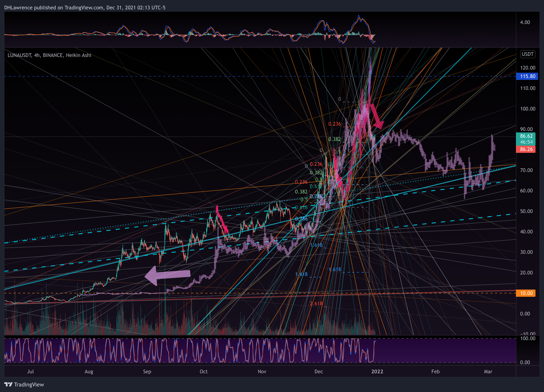Click the 2022 year marker on the time axis
Image resolution: width=544 pixels, height=392 pixels.
(377, 372)
